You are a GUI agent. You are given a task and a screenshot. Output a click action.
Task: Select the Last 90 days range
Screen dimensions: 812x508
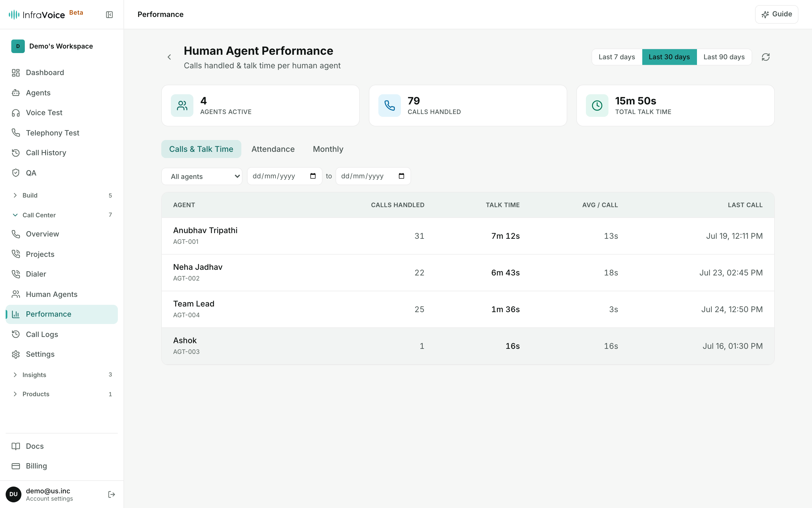[724, 57]
